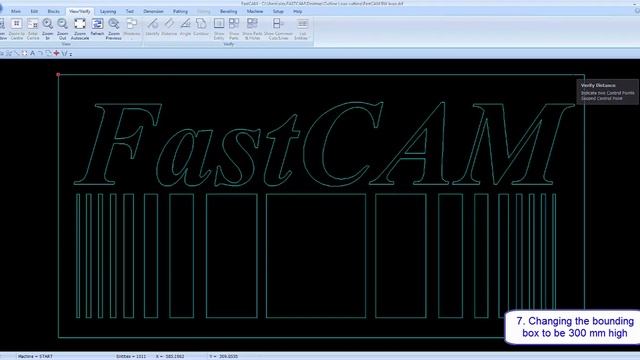This screenshot has width=640, height=360.
Task: Click the Show Parts icon
Action: coord(234,24)
